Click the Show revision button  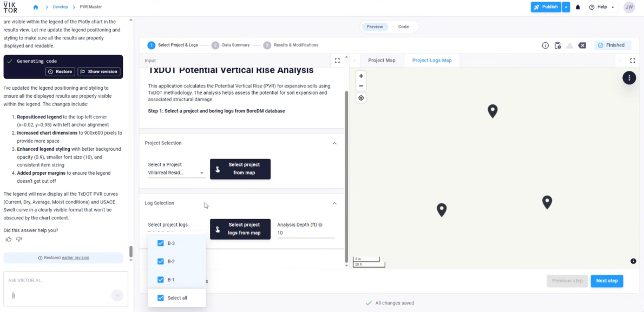click(99, 71)
